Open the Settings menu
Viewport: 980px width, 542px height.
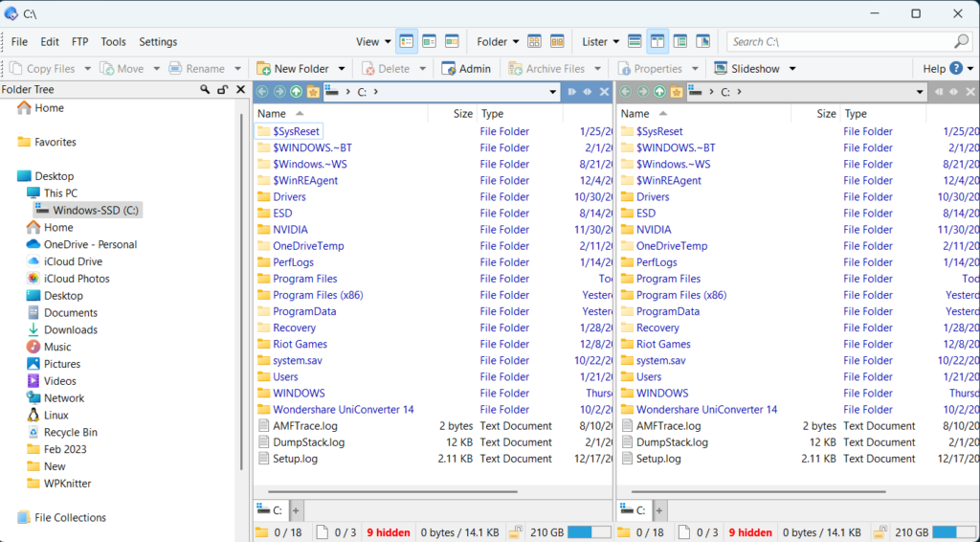[x=158, y=42]
